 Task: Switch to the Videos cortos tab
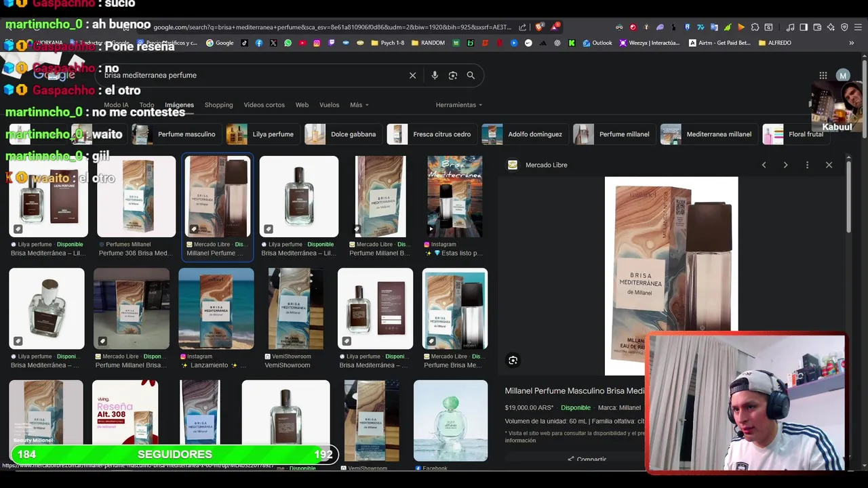(264, 105)
